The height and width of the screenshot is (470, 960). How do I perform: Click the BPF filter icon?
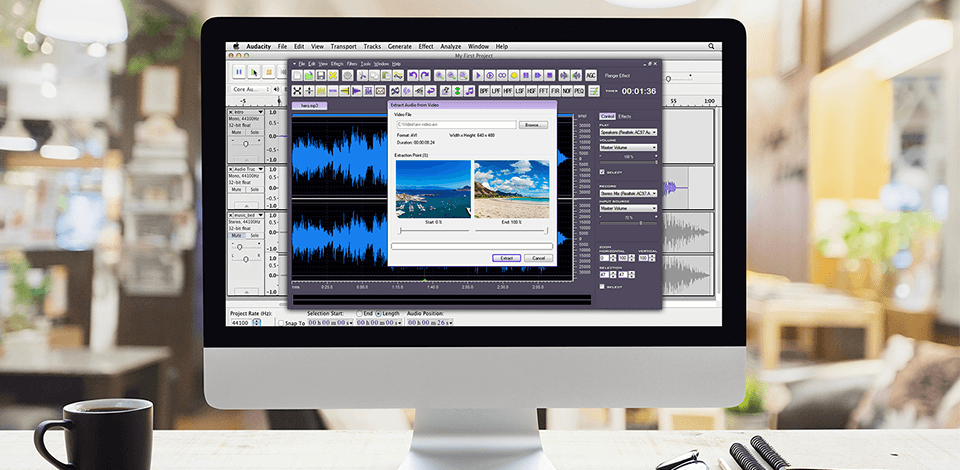(484, 91)
